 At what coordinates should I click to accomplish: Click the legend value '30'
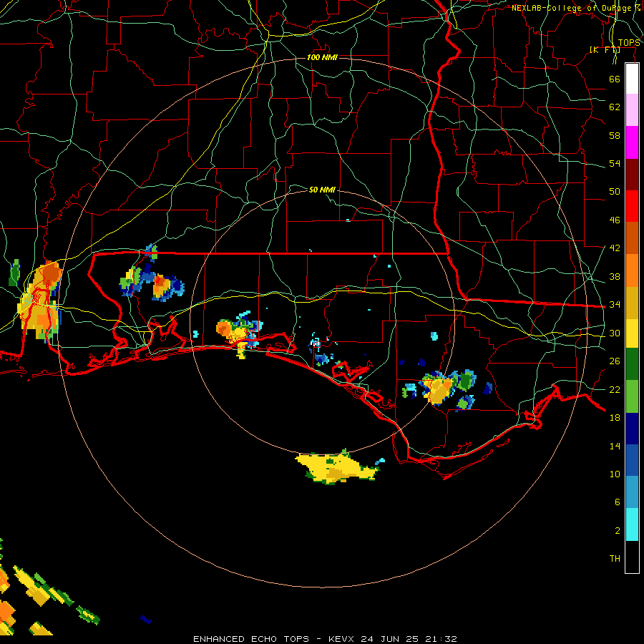point(615,333)
